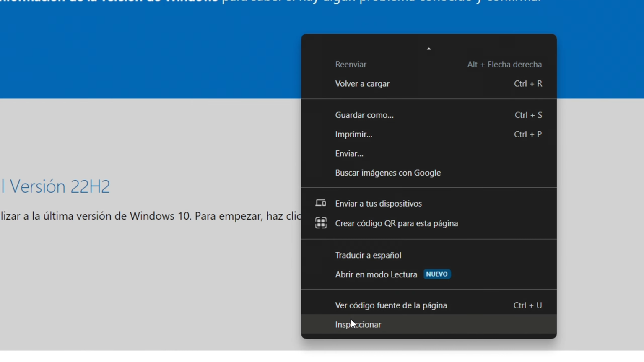Viewport: 644px width, 362px height.
Task: Select Enviar a tus dispositivos
Action: tap(378, 203)
